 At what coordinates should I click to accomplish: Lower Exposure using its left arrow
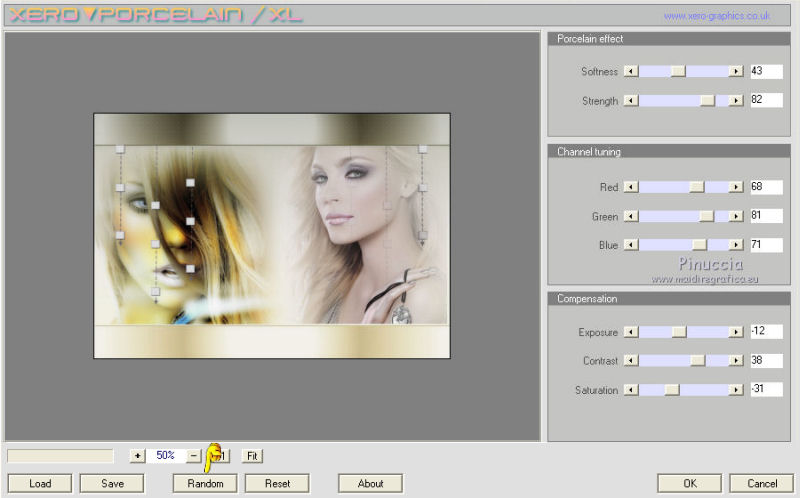(631, 332)
